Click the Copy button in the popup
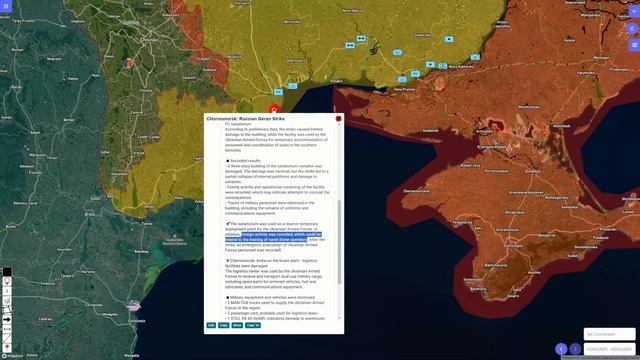Screen dimensions: 640x360 point(223,325)
